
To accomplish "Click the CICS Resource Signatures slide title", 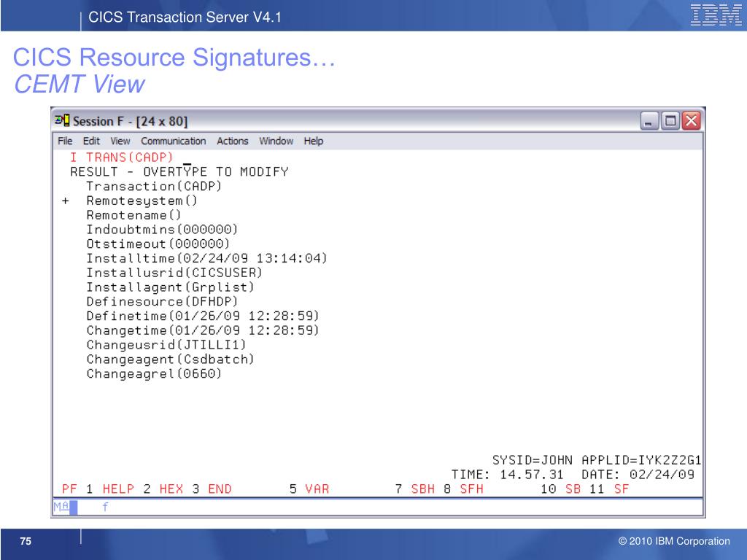I will [174, 58].
